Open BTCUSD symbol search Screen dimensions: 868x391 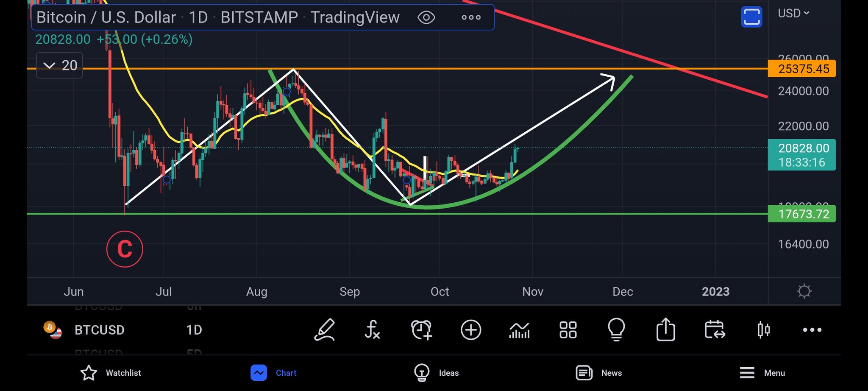click(99, 330)
